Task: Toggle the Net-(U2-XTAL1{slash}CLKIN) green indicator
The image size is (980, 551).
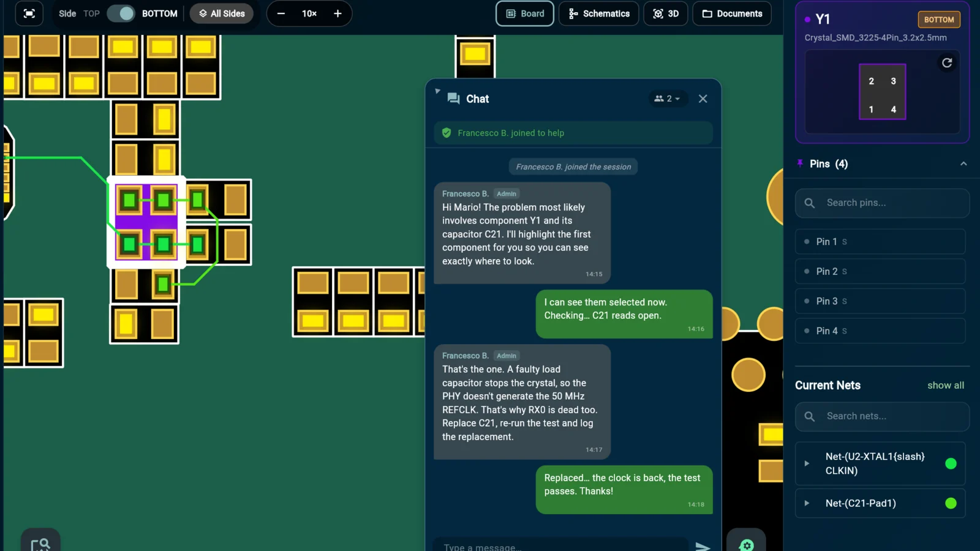Action: click(951, 463)
